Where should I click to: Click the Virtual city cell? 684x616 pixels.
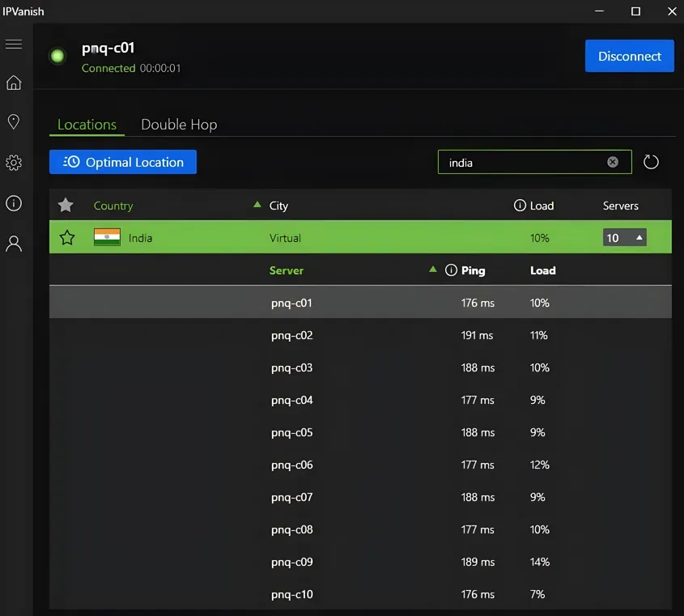click(285, 238)
